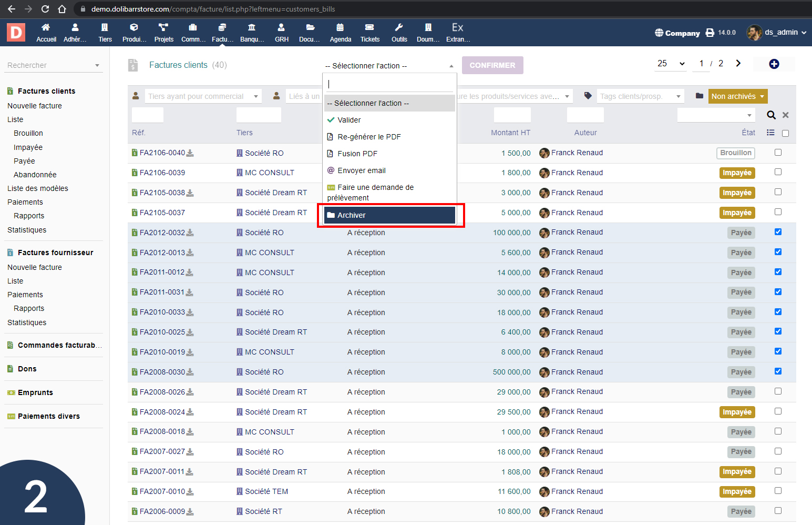Image resolution: width=812 pixels, height=525 pixels.
Task: Open the Non archivés filter dropdown
Action: [737, 96]
